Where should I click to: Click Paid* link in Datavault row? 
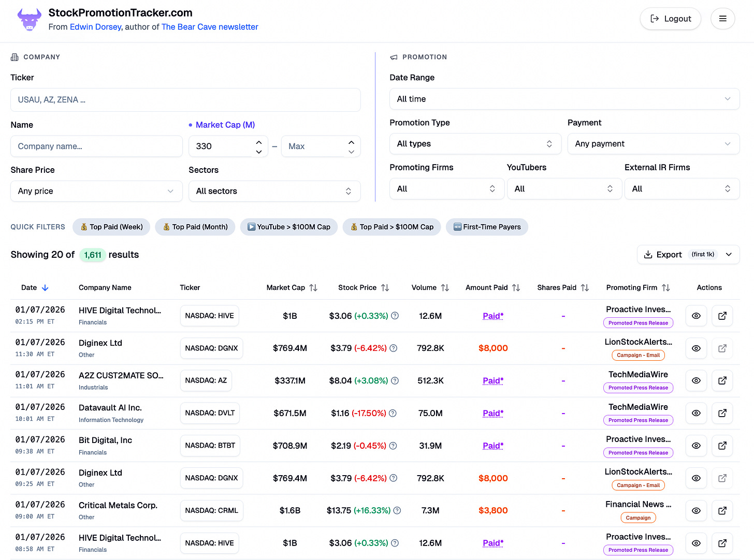pos(493,413)
